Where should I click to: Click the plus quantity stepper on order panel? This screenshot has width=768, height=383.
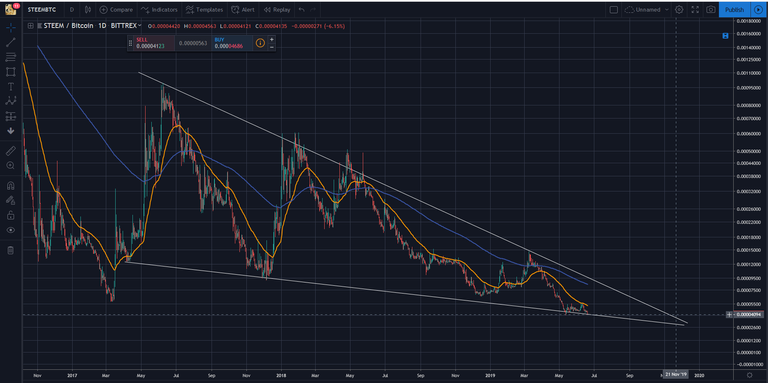[271, 39]
